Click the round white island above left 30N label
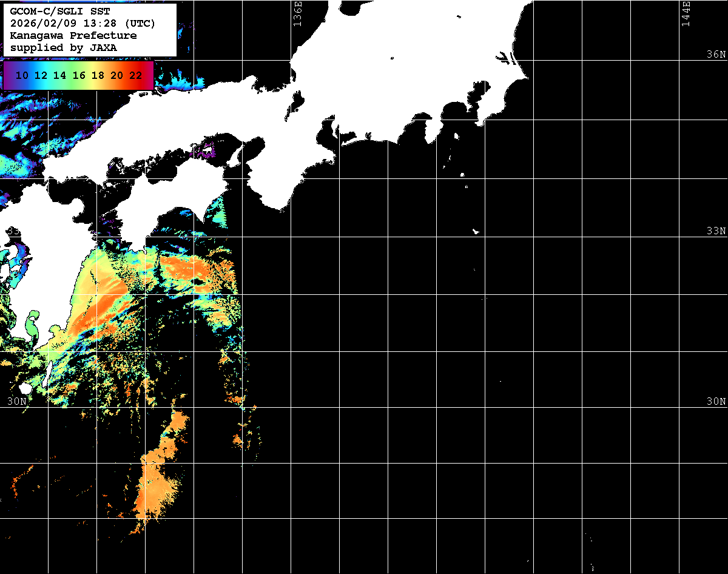Screen dimensions: 728x574 (25, 388)
